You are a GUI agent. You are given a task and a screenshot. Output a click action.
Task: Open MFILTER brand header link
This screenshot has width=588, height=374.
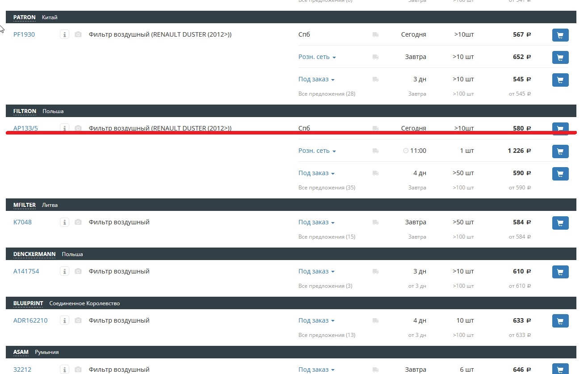[x=25, y=205]
